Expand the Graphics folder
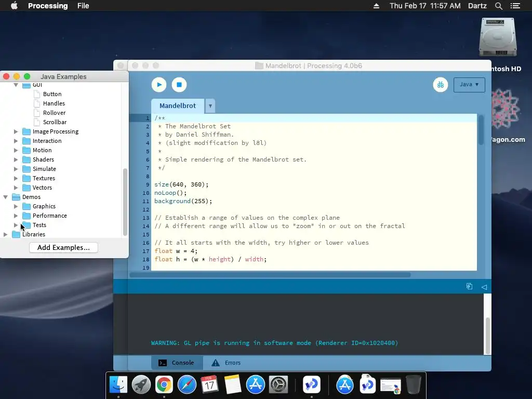 16,206
